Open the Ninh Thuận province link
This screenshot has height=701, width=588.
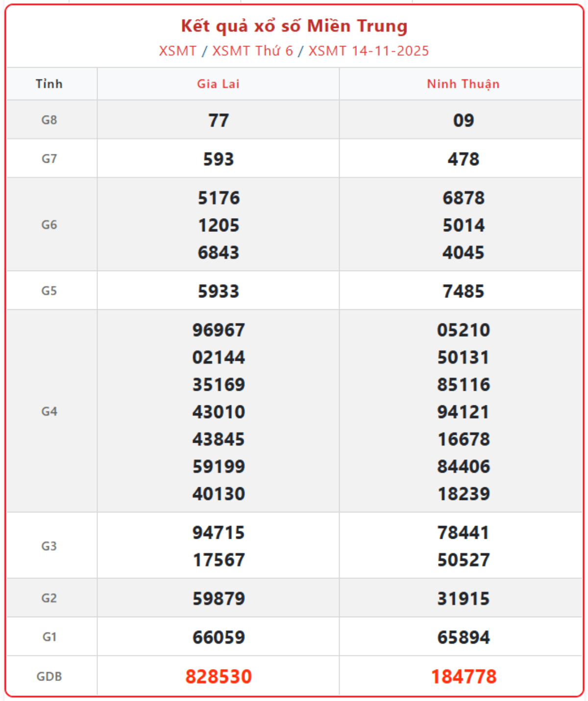pos(463,84)
